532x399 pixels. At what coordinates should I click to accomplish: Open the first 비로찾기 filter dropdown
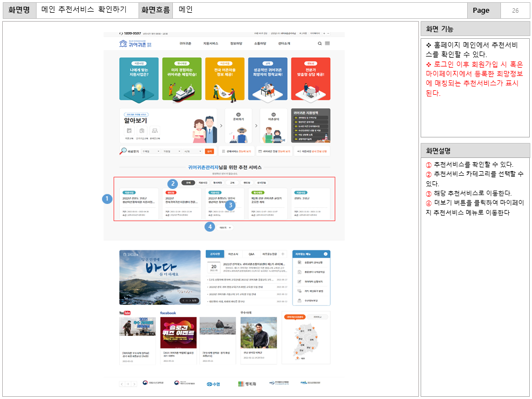pos(151,151)
